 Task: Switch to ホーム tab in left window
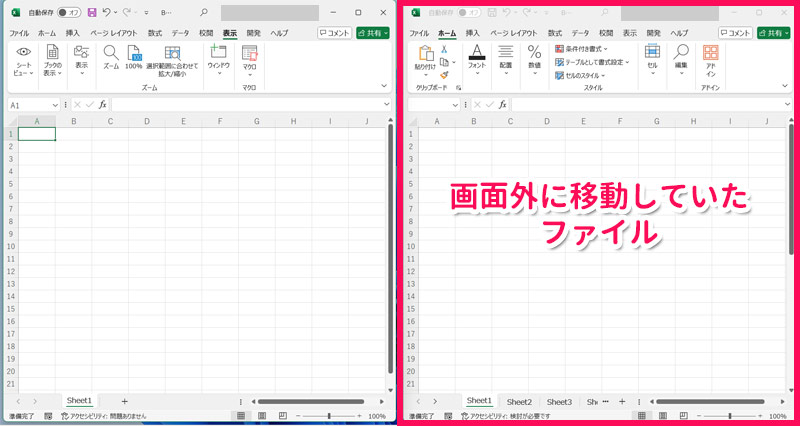click(x=47, y=33)
